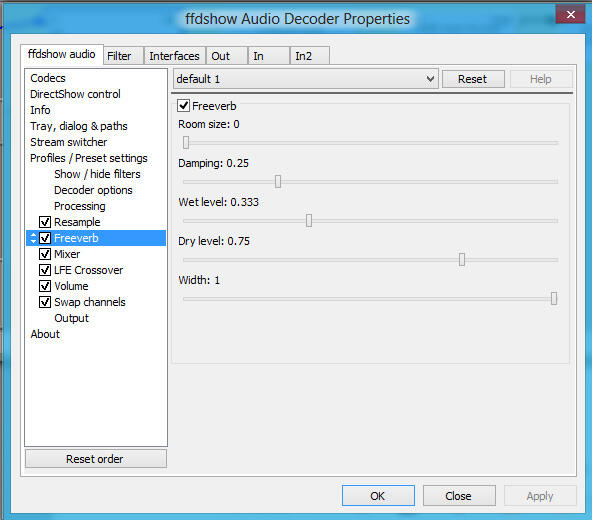592x520 pixels.
Task: Select the In2 tab
Action: click(x=310, y=56)
